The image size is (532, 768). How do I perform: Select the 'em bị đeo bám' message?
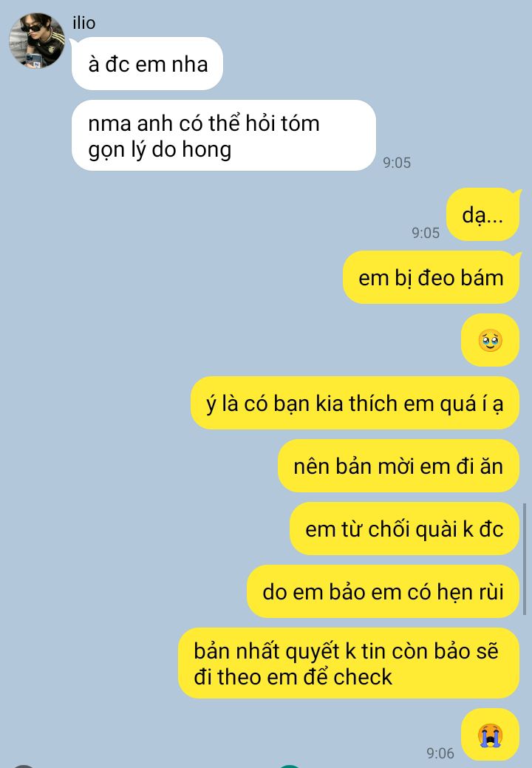(x=431, y=278)
